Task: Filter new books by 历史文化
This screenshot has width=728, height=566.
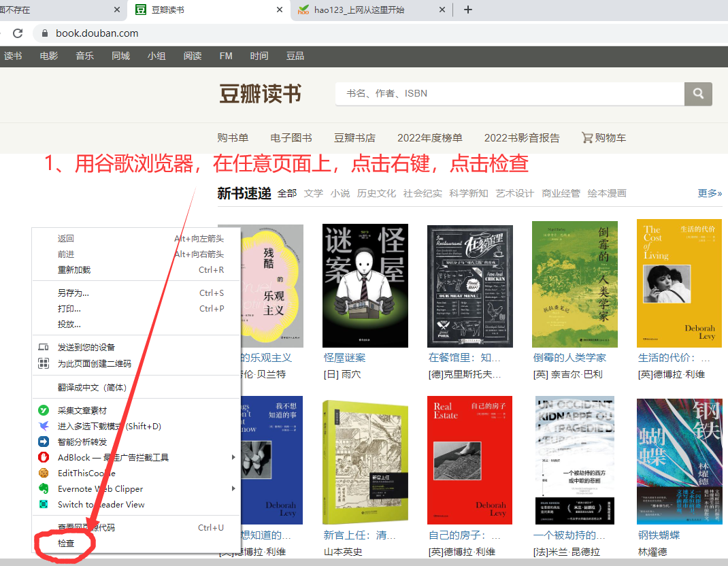Action: click(x=376, y=193)
